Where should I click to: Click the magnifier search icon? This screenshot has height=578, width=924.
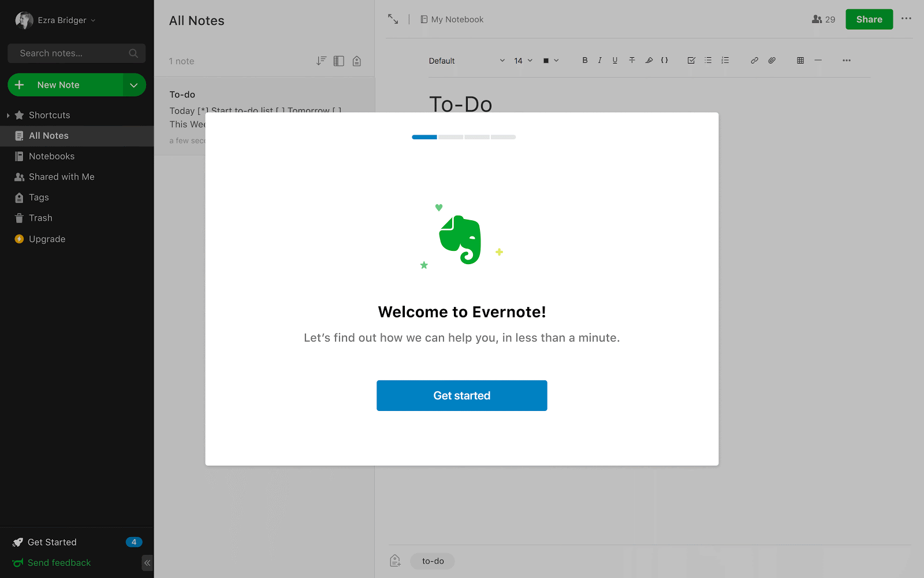(133, 53)
